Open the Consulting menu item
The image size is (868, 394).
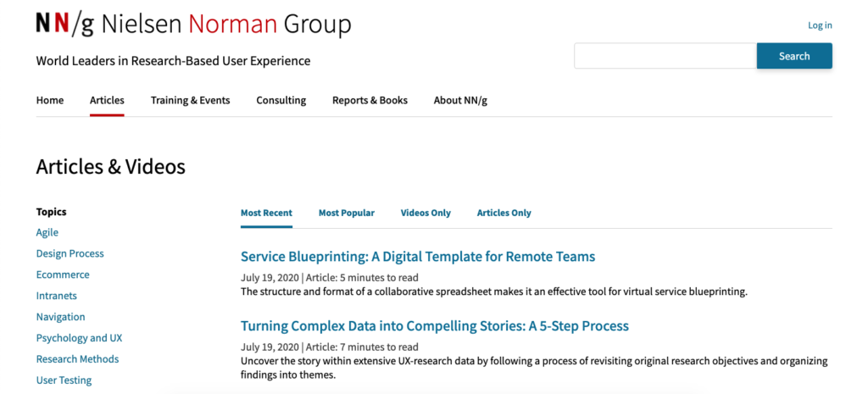pos(281,100)
